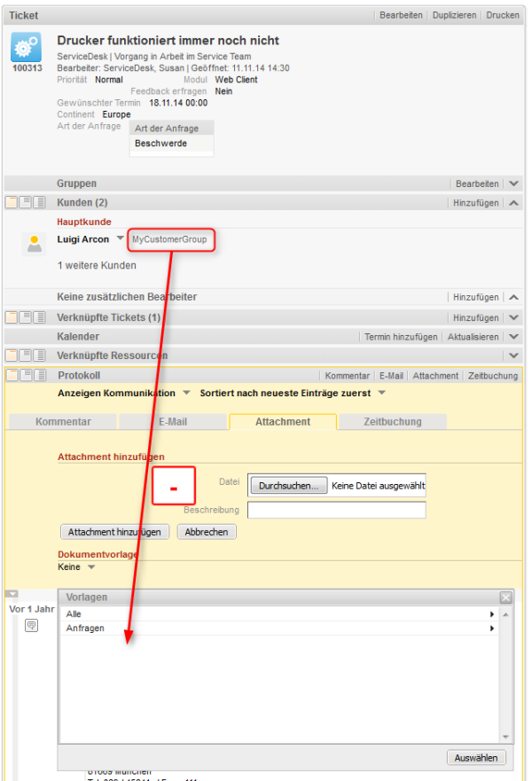Collapse the timeline arrow above Vor 1 Jahr
This screenshot has height=781, width=532.
point(12,594)
